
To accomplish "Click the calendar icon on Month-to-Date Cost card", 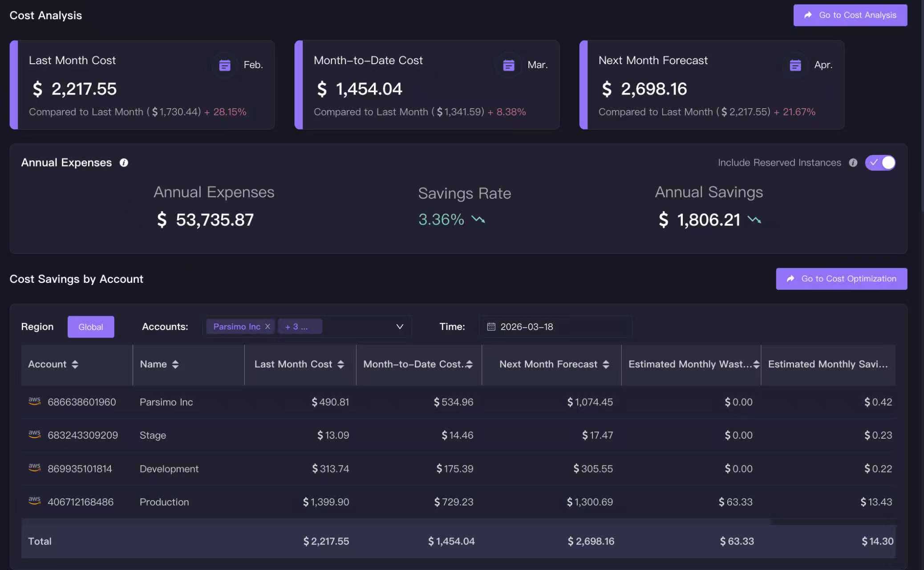I will [508, 65].
